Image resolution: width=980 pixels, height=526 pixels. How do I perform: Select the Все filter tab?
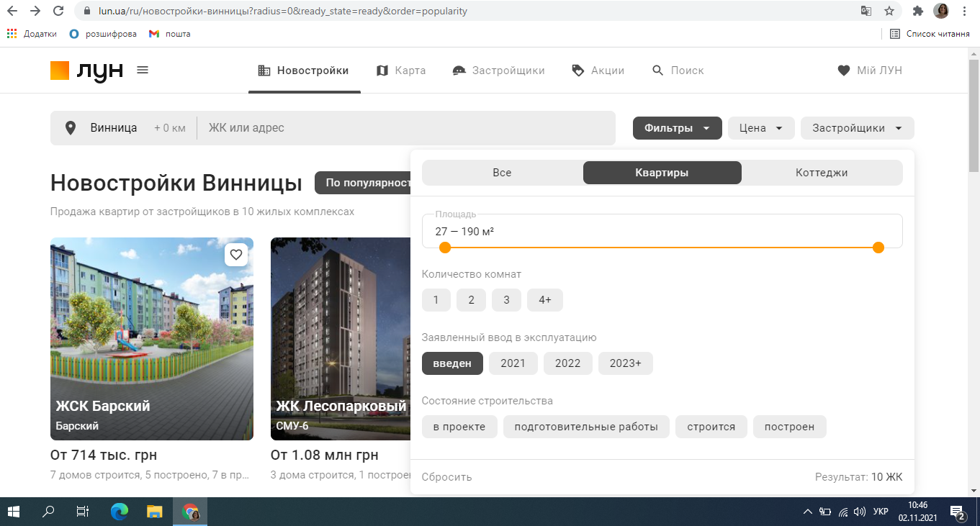coord(502,173)
